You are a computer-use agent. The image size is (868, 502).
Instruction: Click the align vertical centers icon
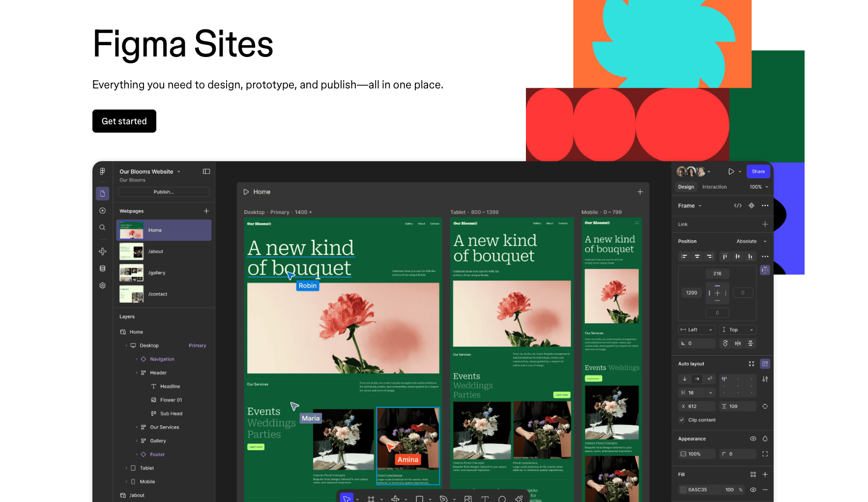pyautogui.click(x=737, y=256)
